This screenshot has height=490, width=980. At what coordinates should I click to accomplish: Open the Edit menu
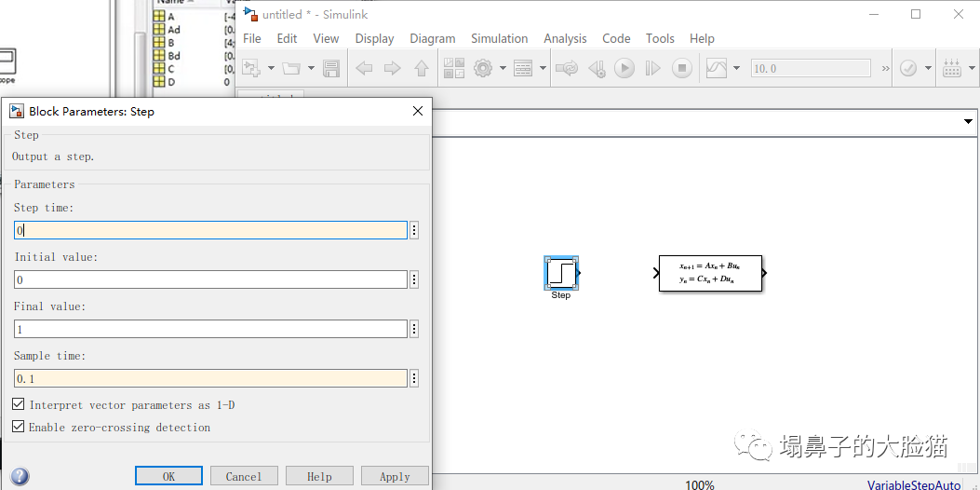pyautogui.click(x=287, y=38)
